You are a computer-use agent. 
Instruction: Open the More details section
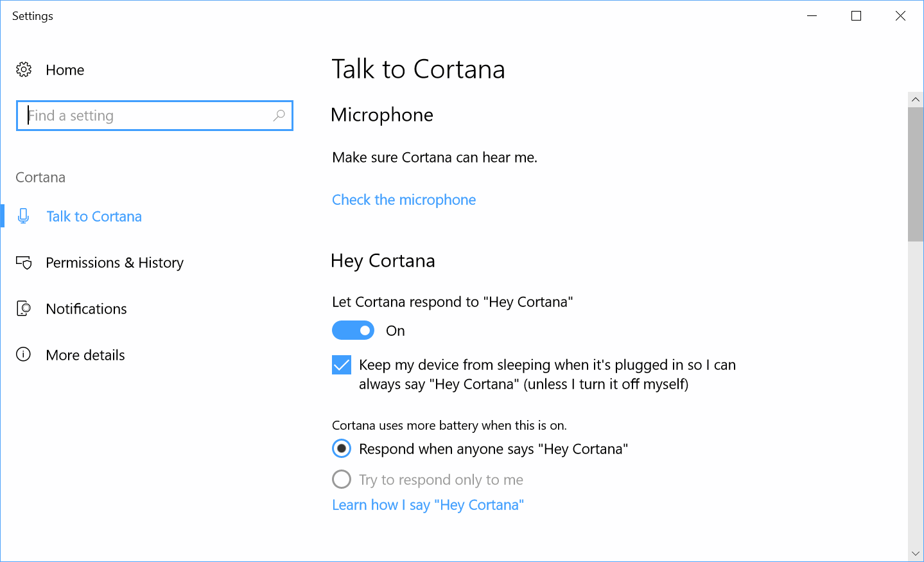click(x=85, y=355)
